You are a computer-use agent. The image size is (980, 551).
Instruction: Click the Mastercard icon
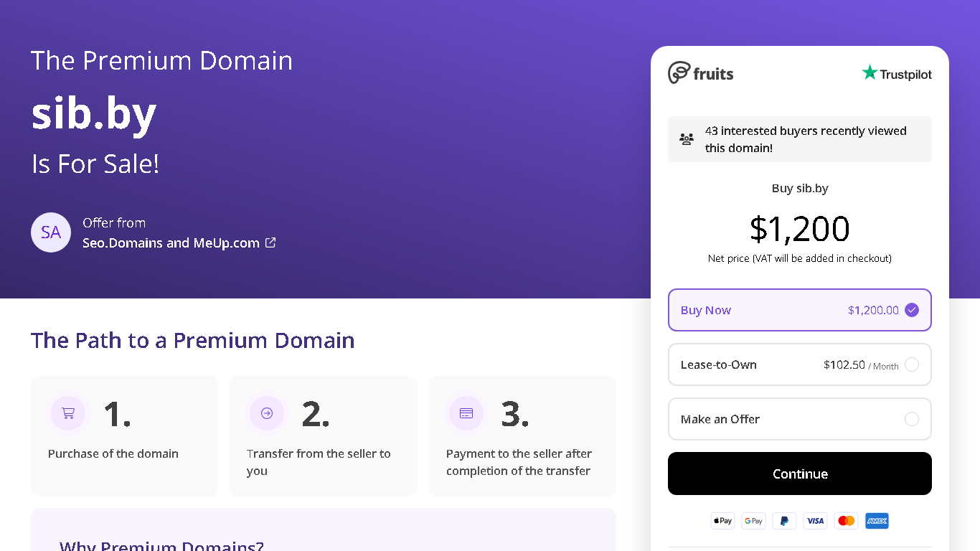[x=846, y=521]
